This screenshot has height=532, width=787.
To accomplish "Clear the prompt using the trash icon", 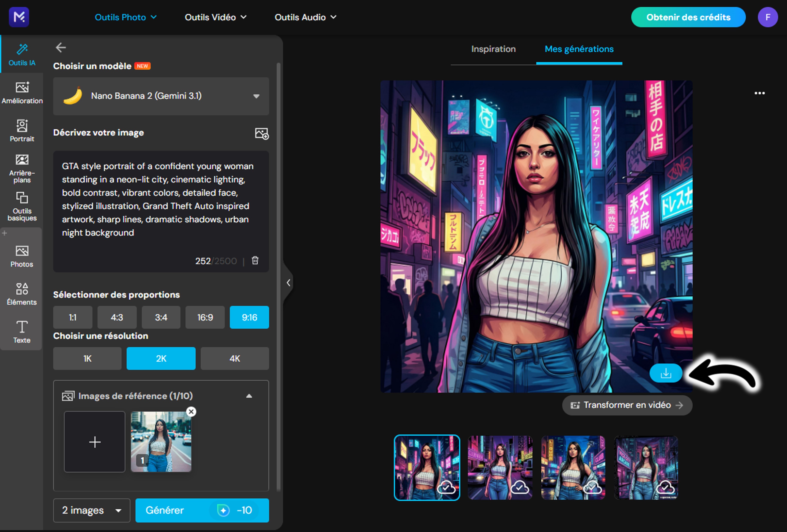I will pos(255,261).
